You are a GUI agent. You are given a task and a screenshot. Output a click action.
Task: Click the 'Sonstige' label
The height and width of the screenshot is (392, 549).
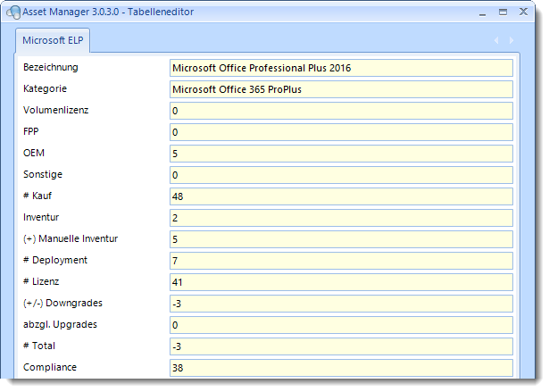[43, 174]
